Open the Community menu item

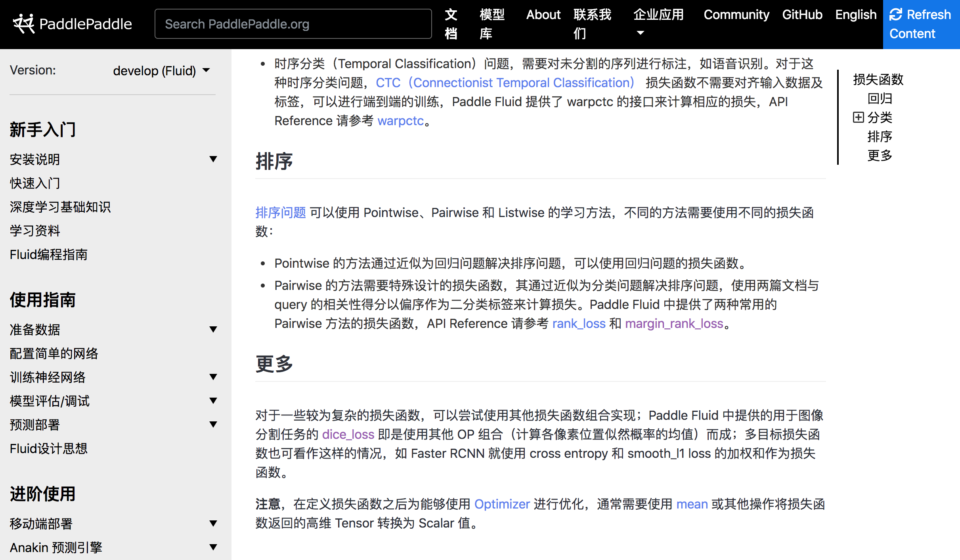[736, 15]
